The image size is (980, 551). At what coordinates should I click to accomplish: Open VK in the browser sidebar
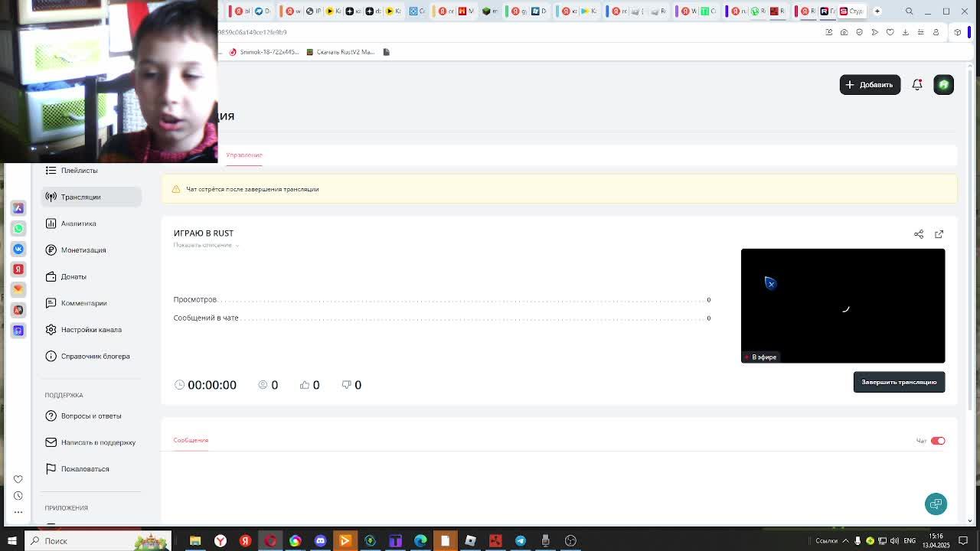click(x=18, y=249)
